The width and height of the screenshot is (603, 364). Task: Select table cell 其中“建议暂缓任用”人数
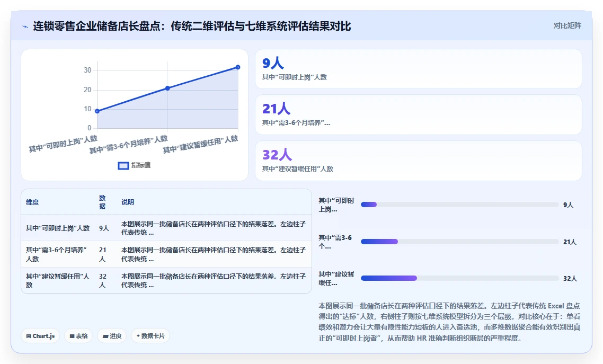pyautogui.click(x=58, y=281)
